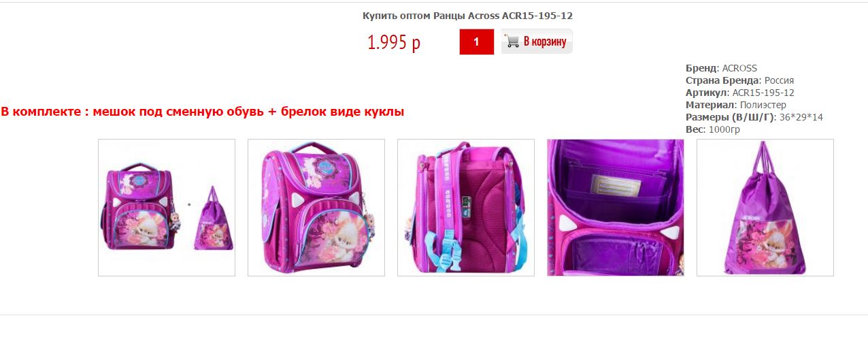Viewport: 868px width, 337px height.
Task: View the angled front backpack thumbnail
Action: (316, 208)
